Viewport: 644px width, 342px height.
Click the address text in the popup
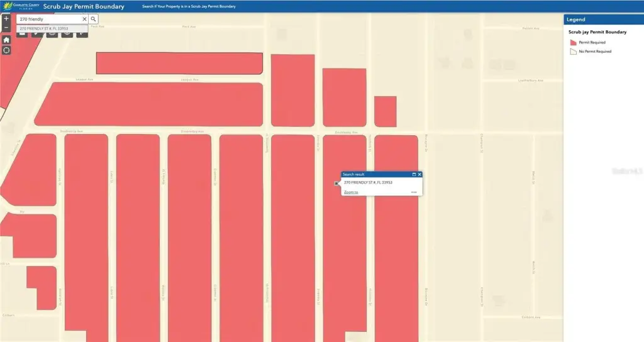(368, 182)
